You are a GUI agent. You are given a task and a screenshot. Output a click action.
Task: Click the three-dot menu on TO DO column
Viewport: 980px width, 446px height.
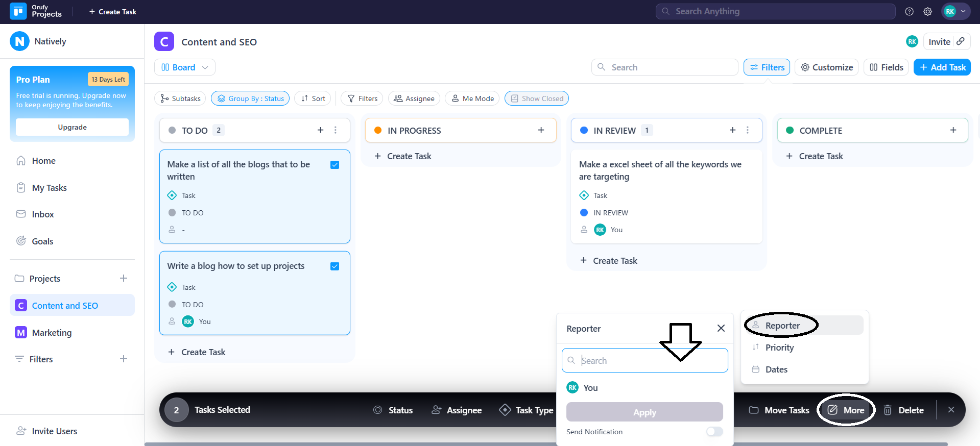click(x=336, y=130)
